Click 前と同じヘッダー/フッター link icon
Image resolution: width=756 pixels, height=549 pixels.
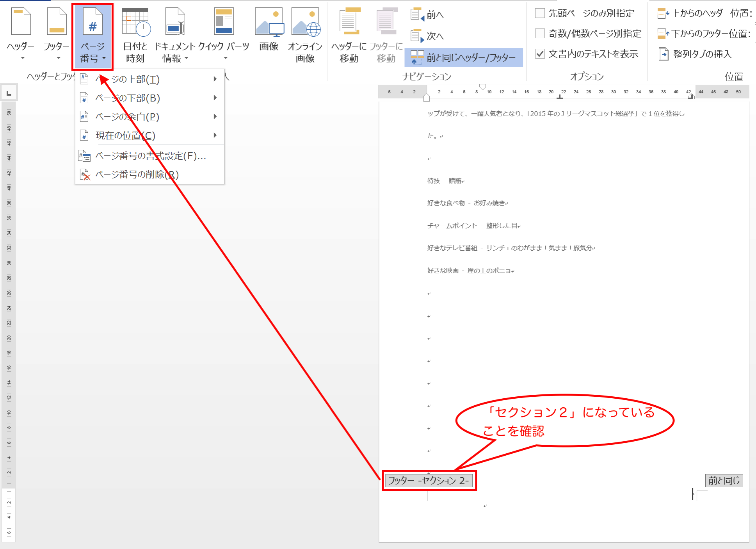pyautogui.click(x=417, y=57)
